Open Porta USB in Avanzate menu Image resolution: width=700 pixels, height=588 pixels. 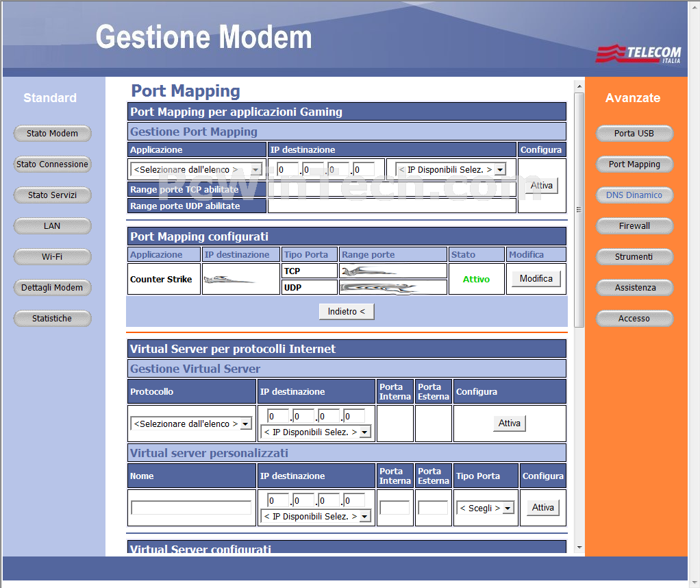click(634, 133)
